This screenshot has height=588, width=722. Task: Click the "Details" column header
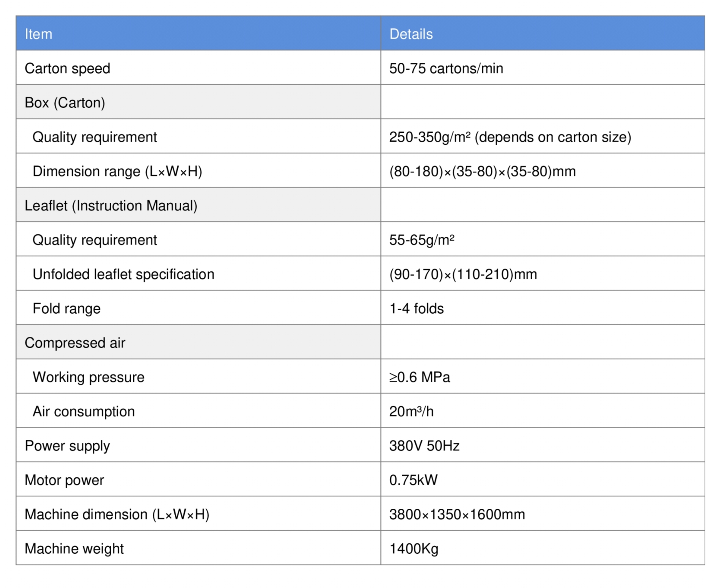click(x=411, y=34)
